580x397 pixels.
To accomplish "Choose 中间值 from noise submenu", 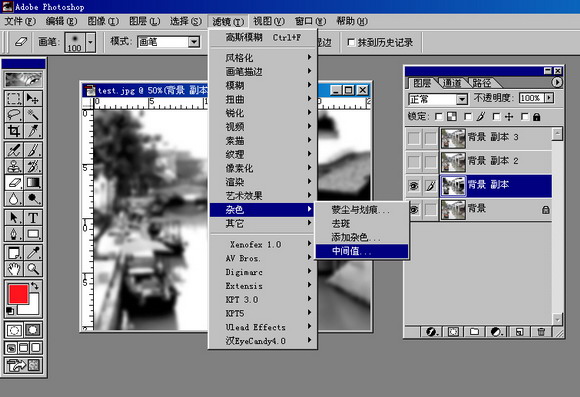I will 362,251.
